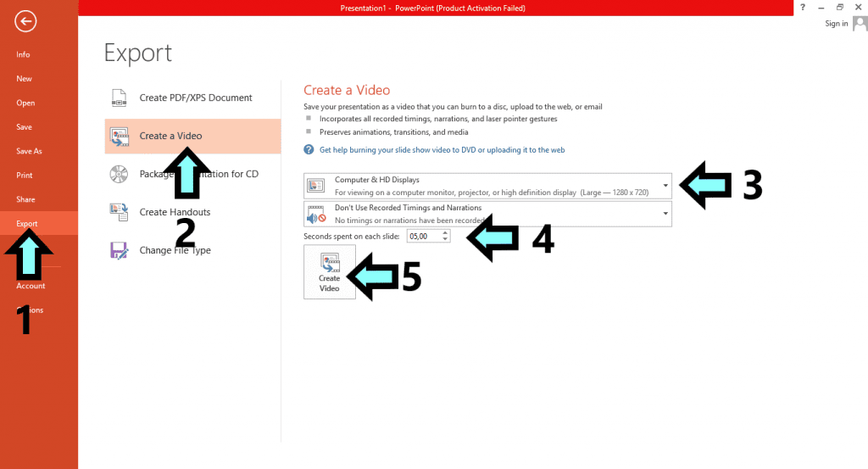Viewport: 868px width, 469px height.
Task: Click 'Preserves animations, transitions, and media' text
Action: 393,131
